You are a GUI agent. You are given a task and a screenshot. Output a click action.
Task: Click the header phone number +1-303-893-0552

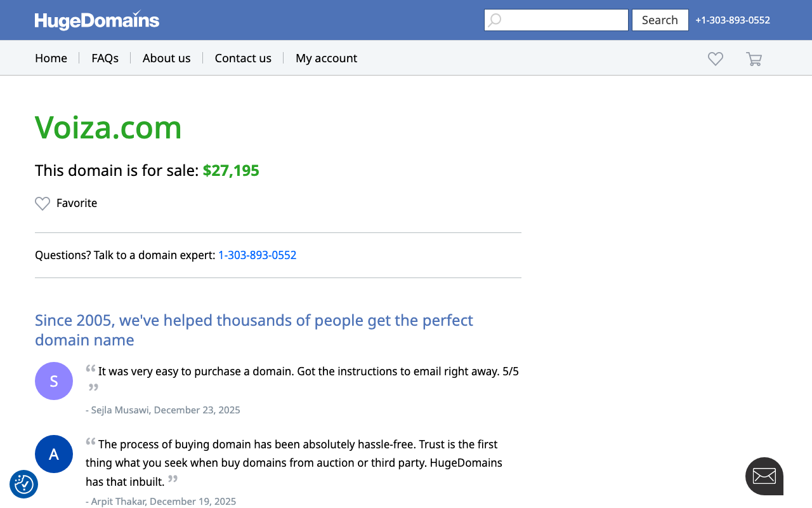point(732,20)
